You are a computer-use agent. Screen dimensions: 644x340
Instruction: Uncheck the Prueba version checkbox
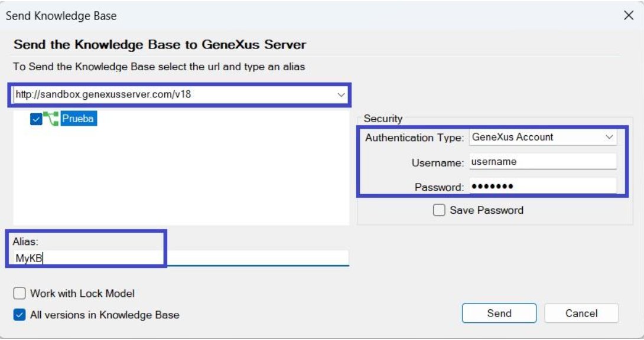tap(36, 119)
